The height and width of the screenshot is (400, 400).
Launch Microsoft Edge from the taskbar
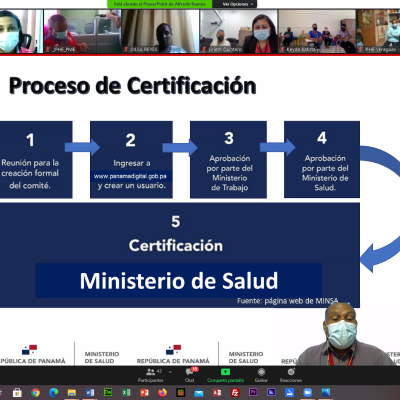53,393
